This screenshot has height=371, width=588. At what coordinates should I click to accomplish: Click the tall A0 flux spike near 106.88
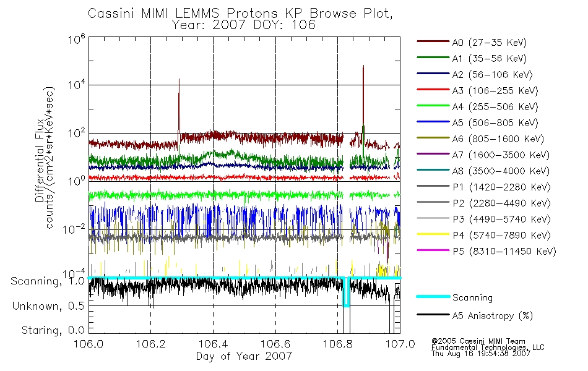[363, 98]
